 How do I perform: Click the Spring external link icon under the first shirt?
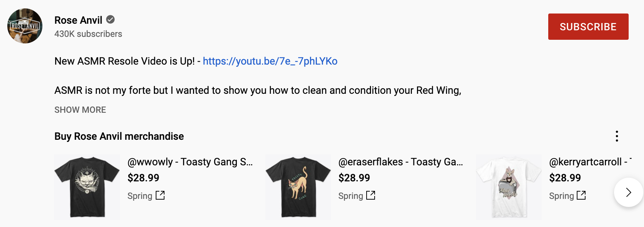point(161,196)
